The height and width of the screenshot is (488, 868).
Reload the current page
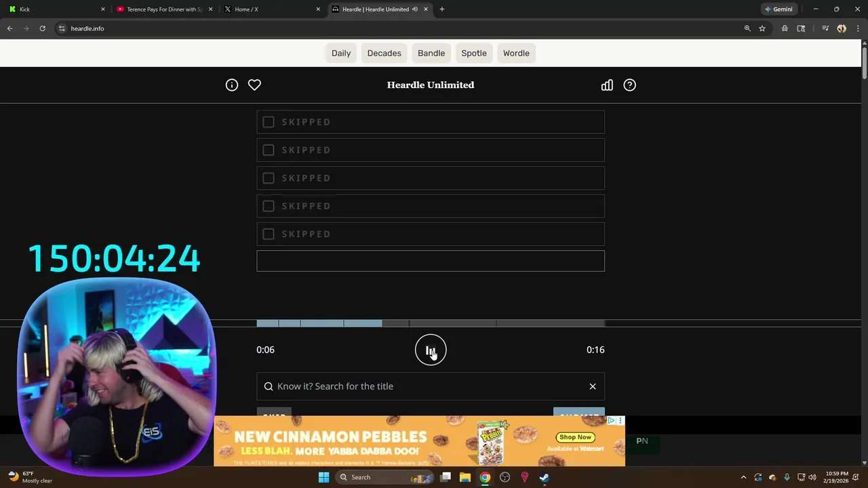click(x=42, y=28)
